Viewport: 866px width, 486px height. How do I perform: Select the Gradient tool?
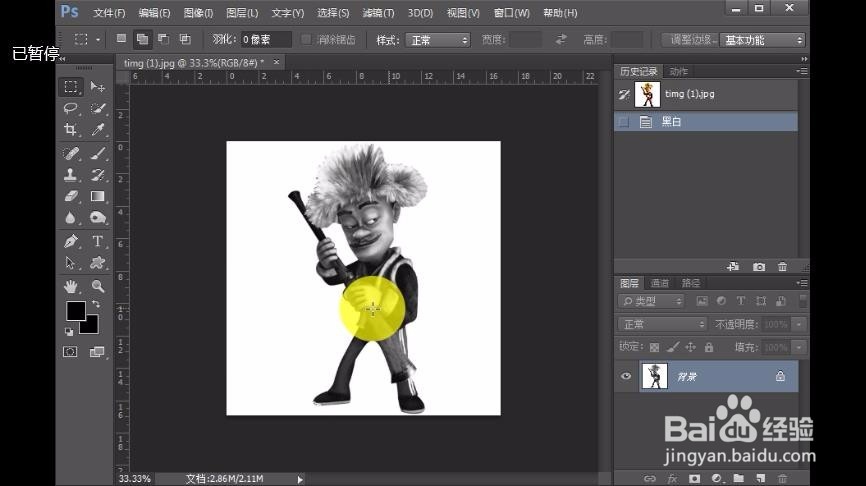[x=98, y=196]
